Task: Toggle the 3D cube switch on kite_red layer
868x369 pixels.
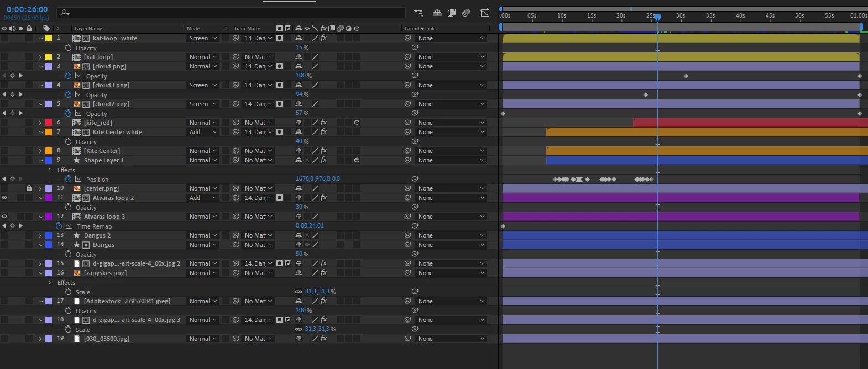Action: [x=357, y=123]
